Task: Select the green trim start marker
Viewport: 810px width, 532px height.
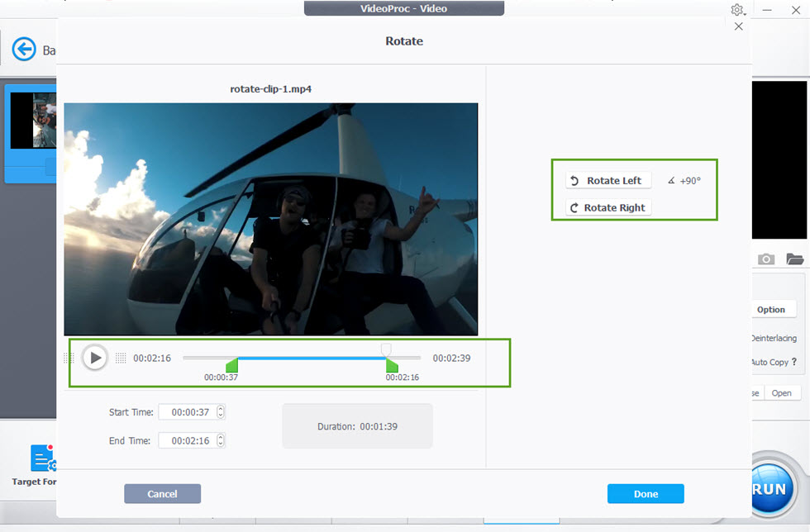Action: point(232,365)
